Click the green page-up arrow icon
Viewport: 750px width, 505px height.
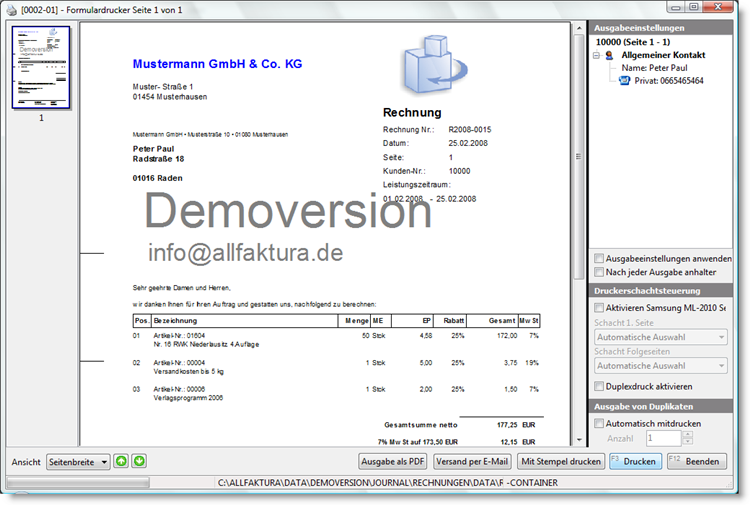pyautogui.click(x=121, y=461)
